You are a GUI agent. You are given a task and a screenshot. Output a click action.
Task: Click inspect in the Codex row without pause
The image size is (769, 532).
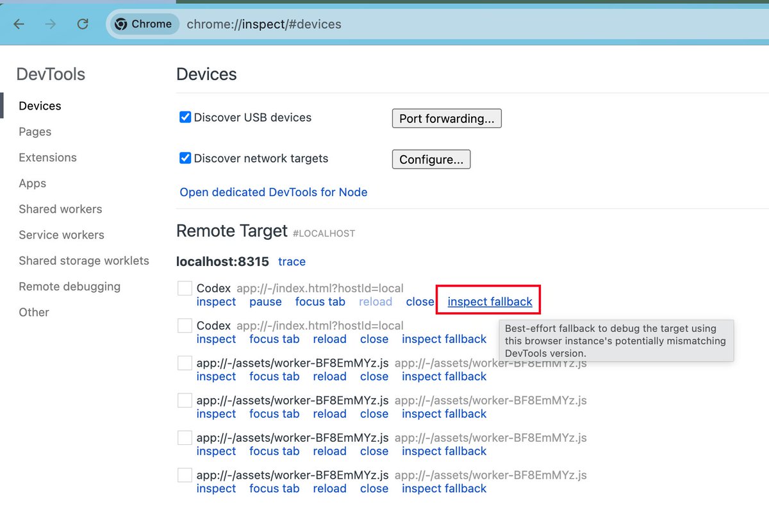pos(216,339)
